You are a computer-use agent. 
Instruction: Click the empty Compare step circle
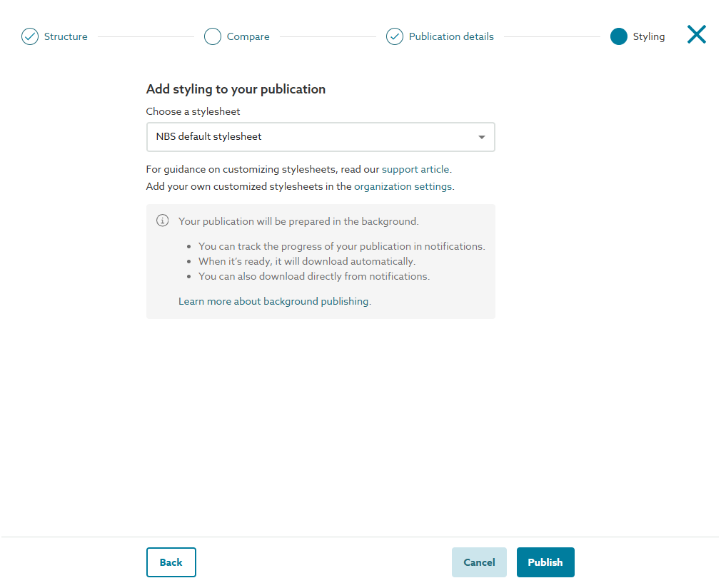coord(213,36)
